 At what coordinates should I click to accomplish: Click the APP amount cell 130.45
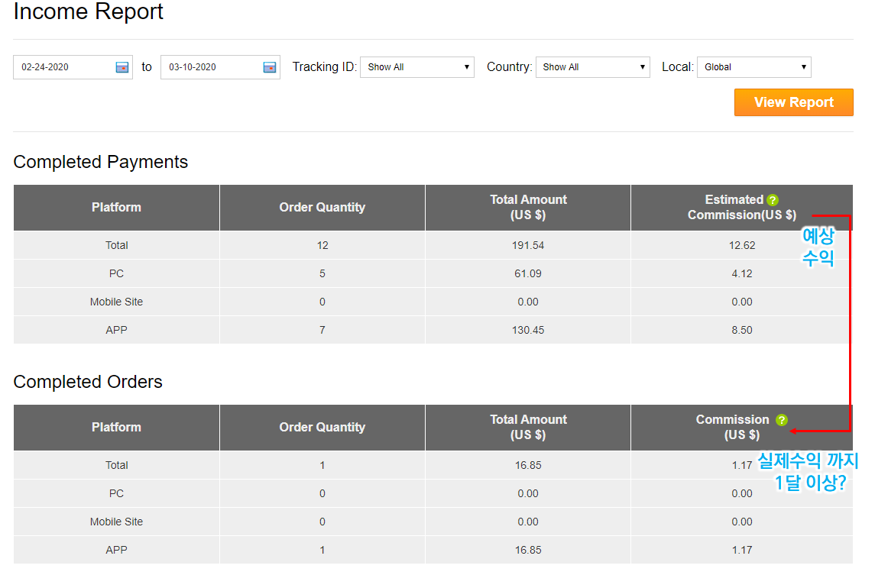tap(528, 330)
